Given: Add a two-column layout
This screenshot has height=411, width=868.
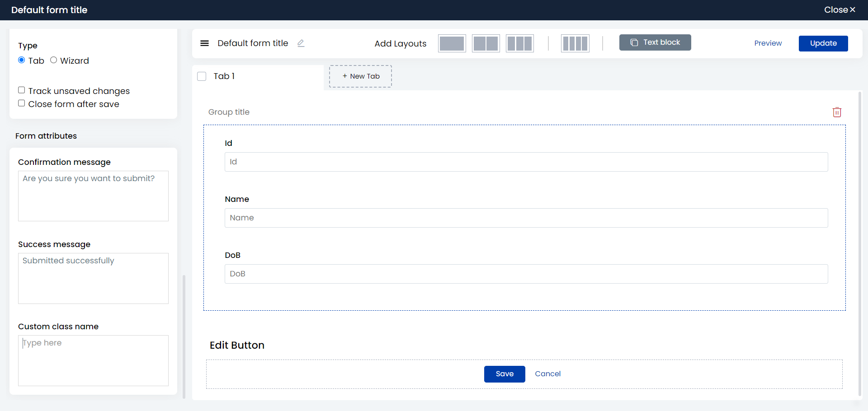Looking at the screenshot, I should point(486,43).
